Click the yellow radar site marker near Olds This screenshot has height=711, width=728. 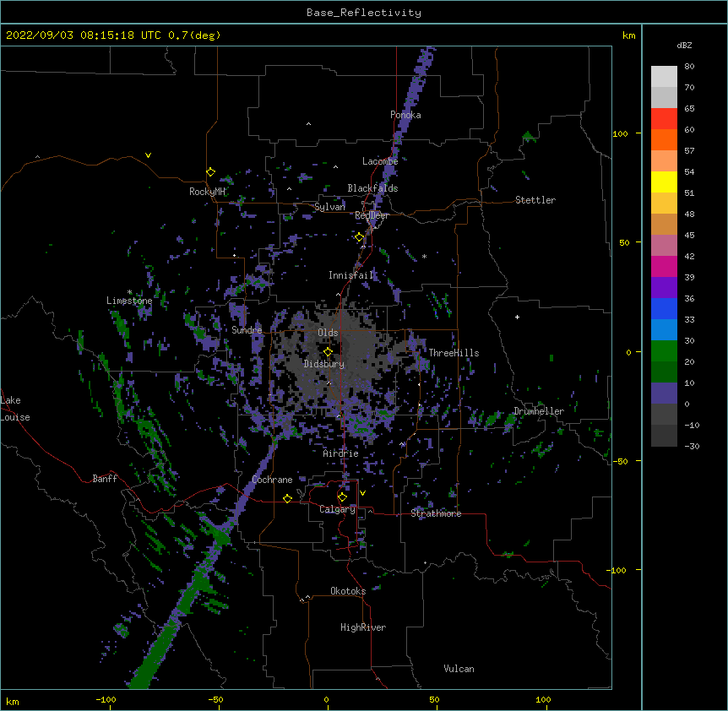click(328, 352)
